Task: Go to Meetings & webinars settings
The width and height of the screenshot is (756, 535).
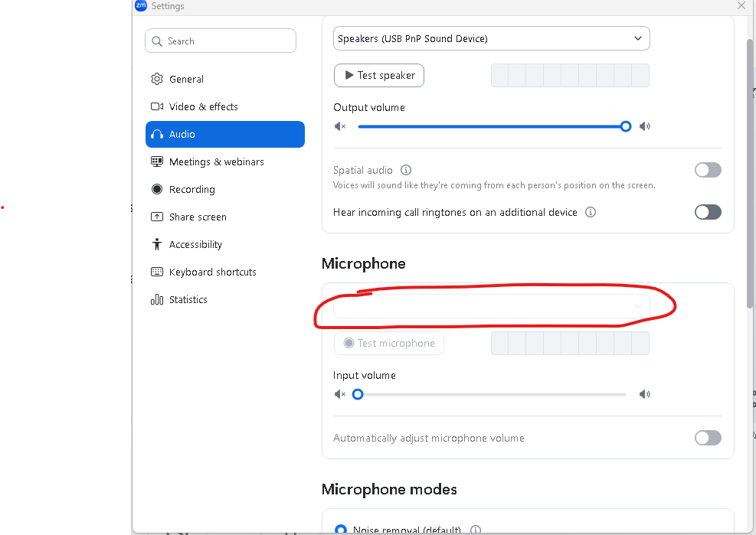Action: coord(225,161)
